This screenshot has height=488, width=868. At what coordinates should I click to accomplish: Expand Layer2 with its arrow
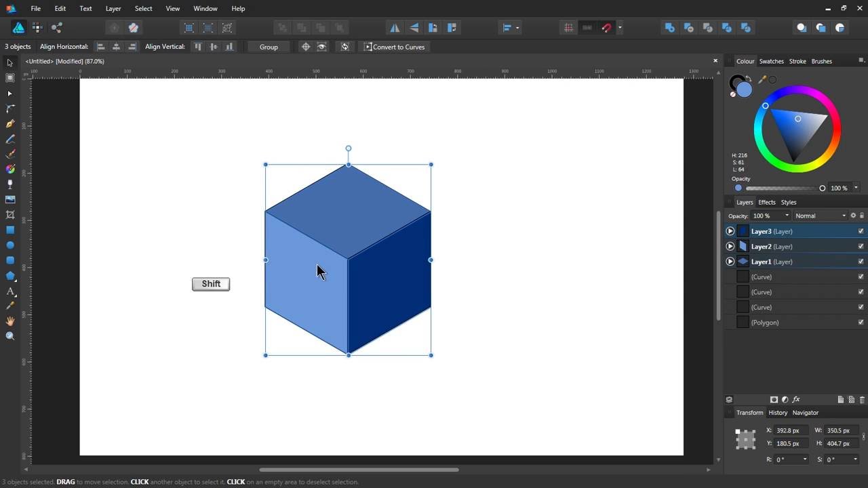coord(730,247)
